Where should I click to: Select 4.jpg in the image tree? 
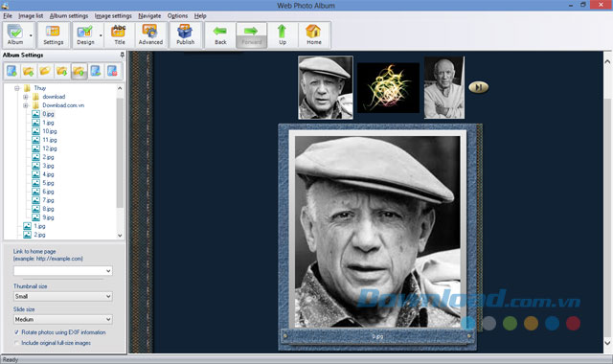(48, 174)
